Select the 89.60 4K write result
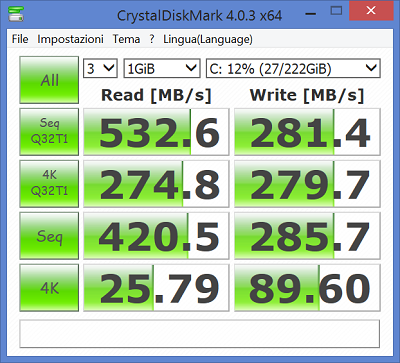Screen dimensions: 400x363 (307, 288)
